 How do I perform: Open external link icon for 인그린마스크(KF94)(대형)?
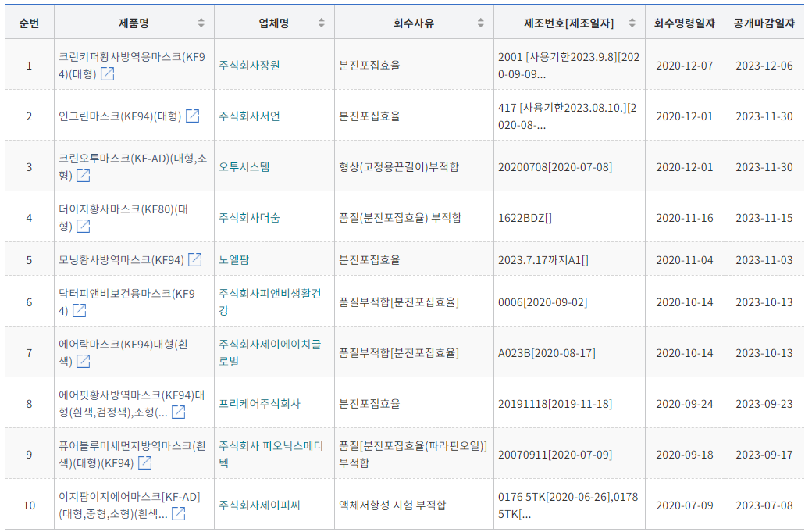click(192, 116)
